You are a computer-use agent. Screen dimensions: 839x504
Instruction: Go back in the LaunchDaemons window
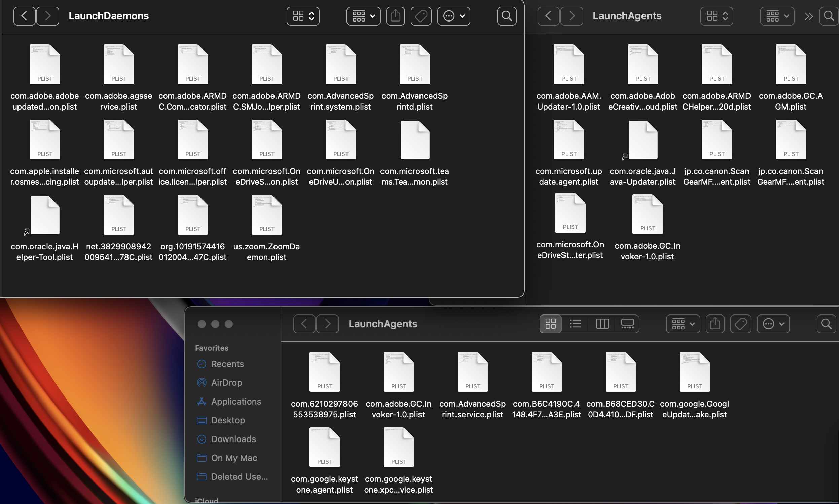pos(24,16)
